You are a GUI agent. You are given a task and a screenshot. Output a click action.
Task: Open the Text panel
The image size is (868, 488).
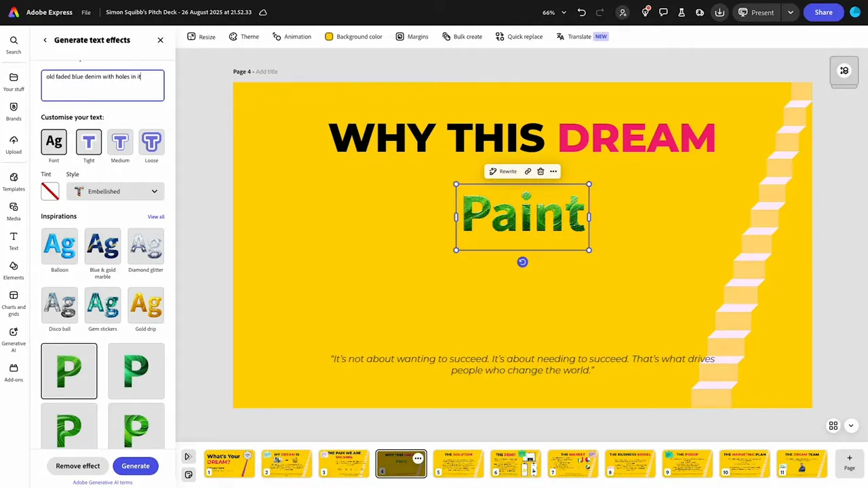[14, 241]
